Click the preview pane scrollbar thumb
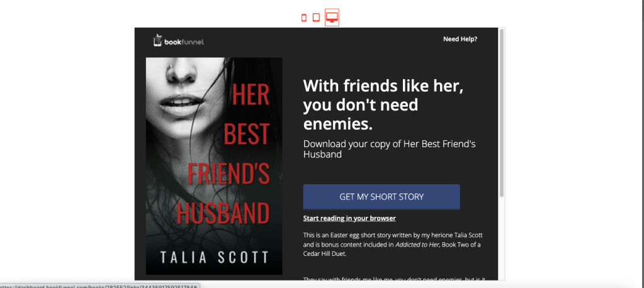Screen dimensions: 644x288 tap(501, 113)
